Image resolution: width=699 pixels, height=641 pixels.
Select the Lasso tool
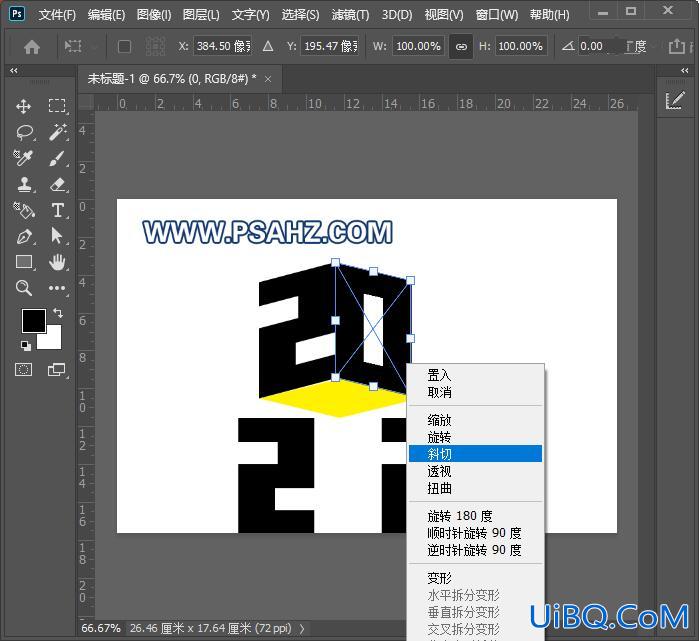click(24, 132)
